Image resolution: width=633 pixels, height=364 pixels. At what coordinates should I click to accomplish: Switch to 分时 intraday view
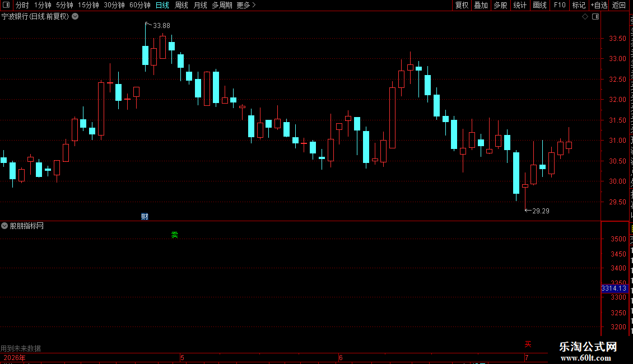[x=22, y=5]
